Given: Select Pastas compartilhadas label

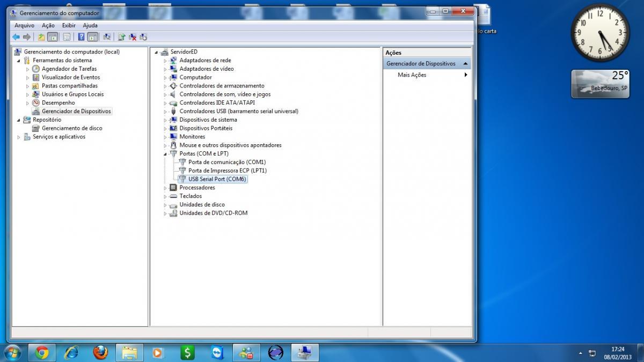Looking at the screenshot, I should click(70, 86).
